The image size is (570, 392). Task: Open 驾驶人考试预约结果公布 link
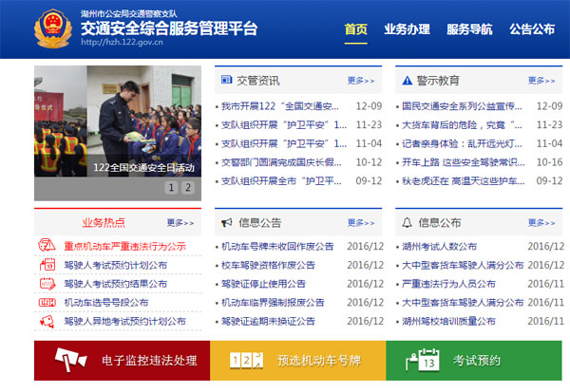(116, 284)
